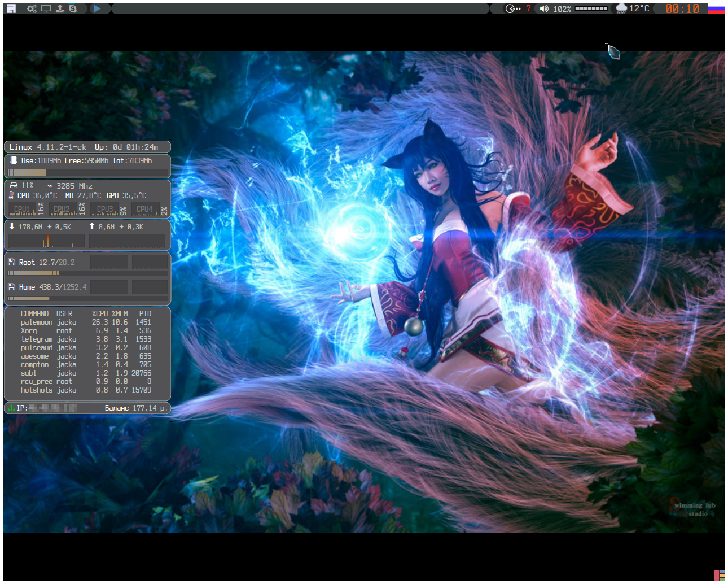Viewport: 728px width, 584px height.
Task: Click the %MEM column header
Action: click(x=120, y=313)
